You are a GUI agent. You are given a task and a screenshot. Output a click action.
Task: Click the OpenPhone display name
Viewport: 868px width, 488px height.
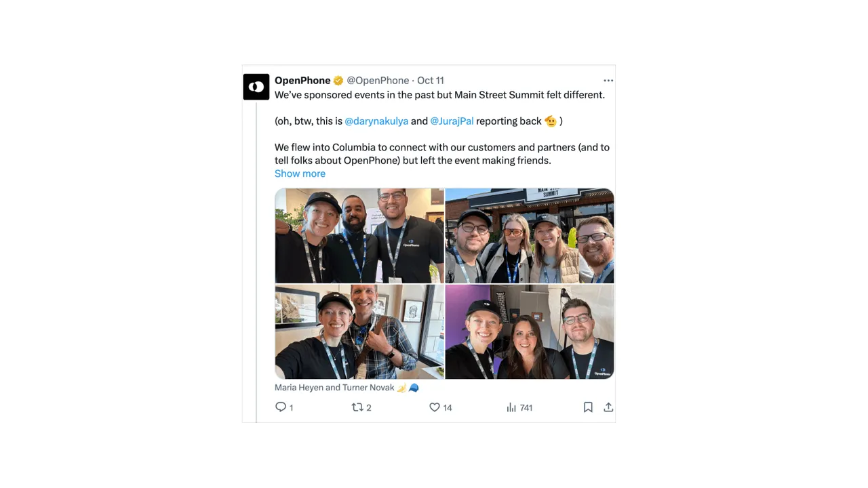302,81
